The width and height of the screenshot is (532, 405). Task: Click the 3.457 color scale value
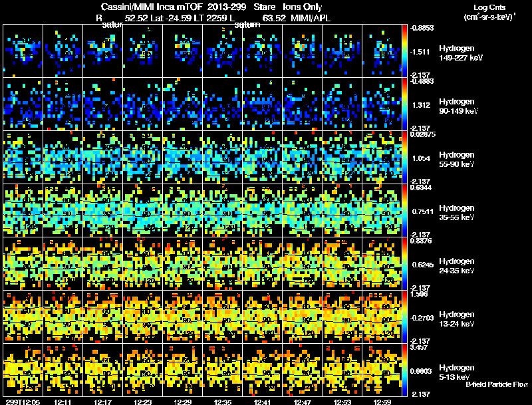pyautogui.click(x=418, y=347)
